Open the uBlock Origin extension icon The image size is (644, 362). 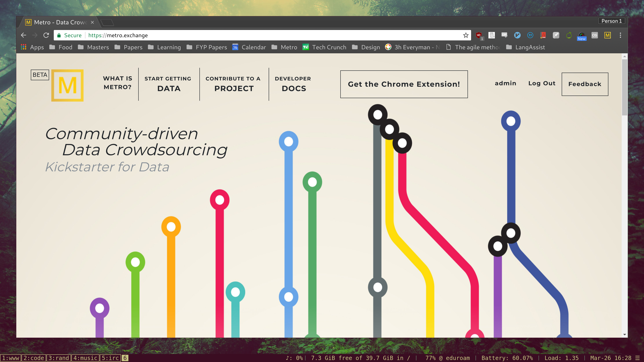pos(479,35)
